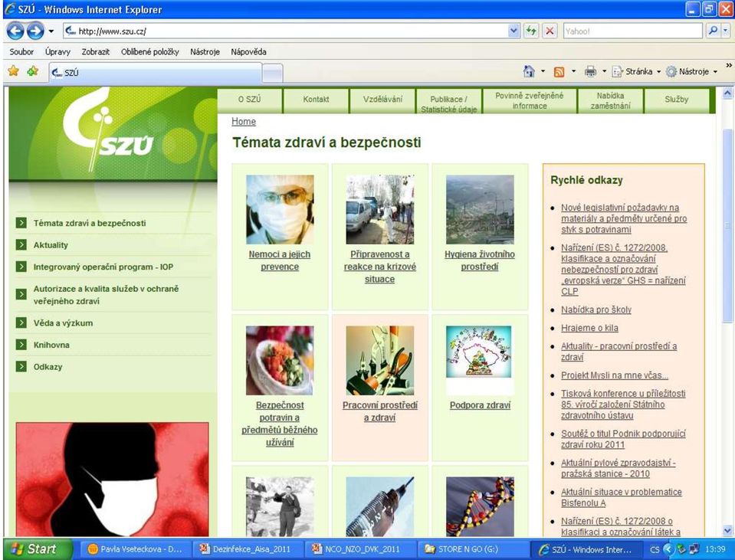The image size is (735, 560).
Task: Open Integrovaný operační program - IOP link
Action: point(103,267)
